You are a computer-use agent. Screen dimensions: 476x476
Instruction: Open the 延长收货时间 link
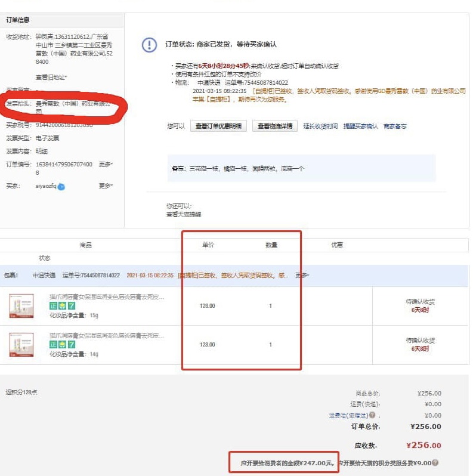click(x=320, y=126)
